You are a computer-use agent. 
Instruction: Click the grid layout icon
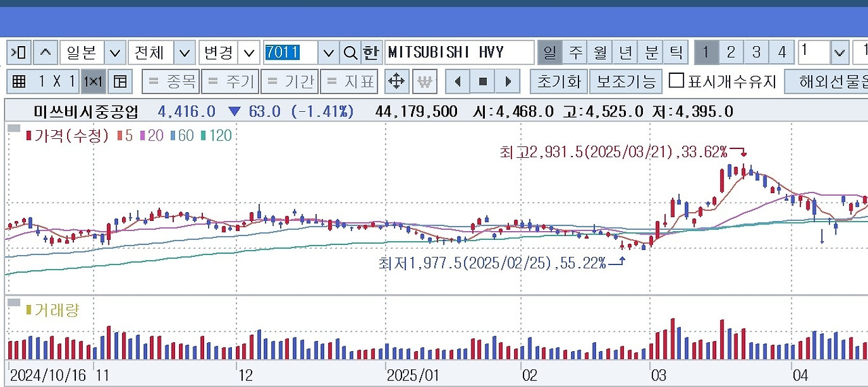[x=20, y=82]
